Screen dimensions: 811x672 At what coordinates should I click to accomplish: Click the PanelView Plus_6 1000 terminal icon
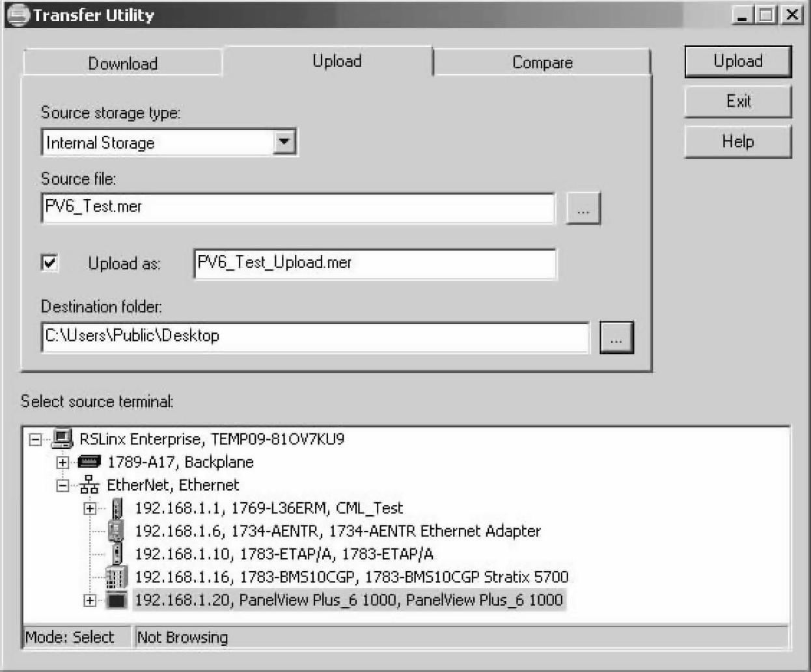tap(117, 600)
